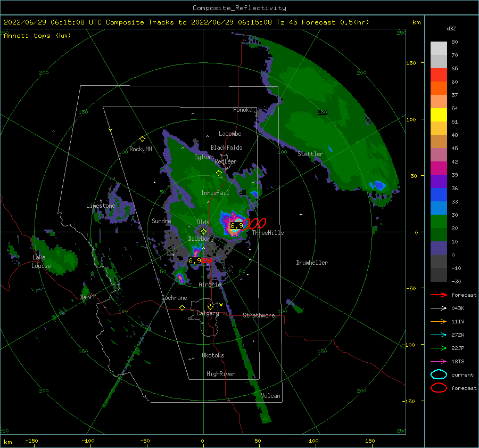This screenshot has height=448, width=479.
Task: Click the Airdrie town label
Action: point(210,284)
